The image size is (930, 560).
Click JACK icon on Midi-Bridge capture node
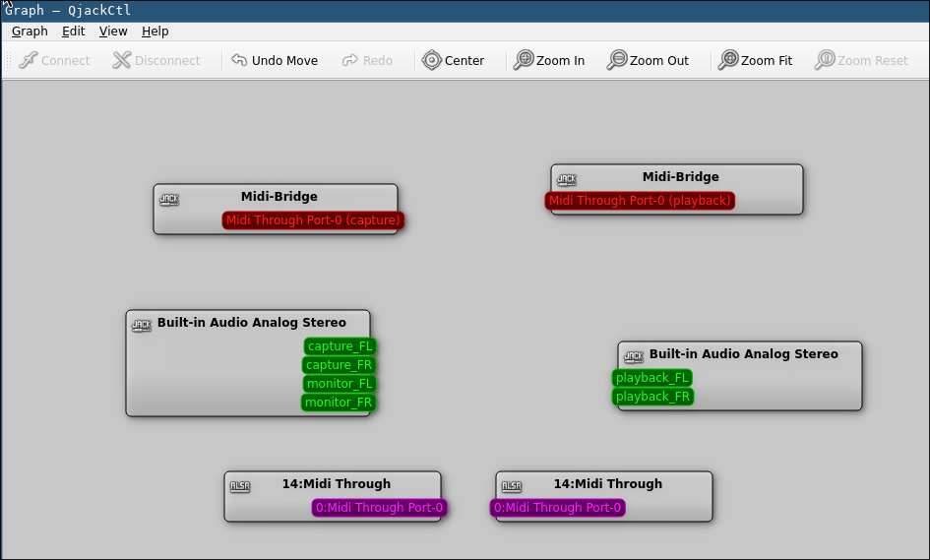pos(169,200)
